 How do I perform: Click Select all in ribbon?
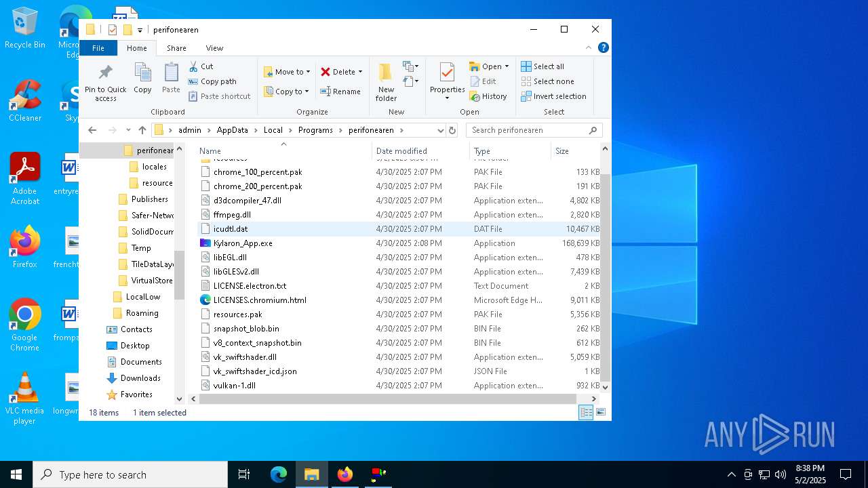pyautogui.click(x=542, y=66)
